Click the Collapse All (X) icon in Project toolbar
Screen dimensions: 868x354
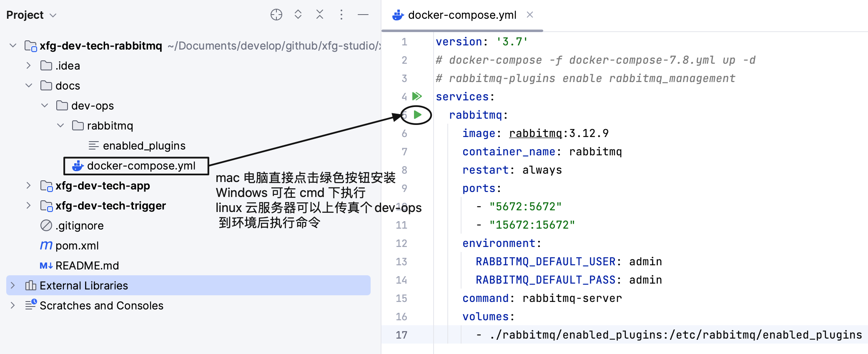click(320, 15)
